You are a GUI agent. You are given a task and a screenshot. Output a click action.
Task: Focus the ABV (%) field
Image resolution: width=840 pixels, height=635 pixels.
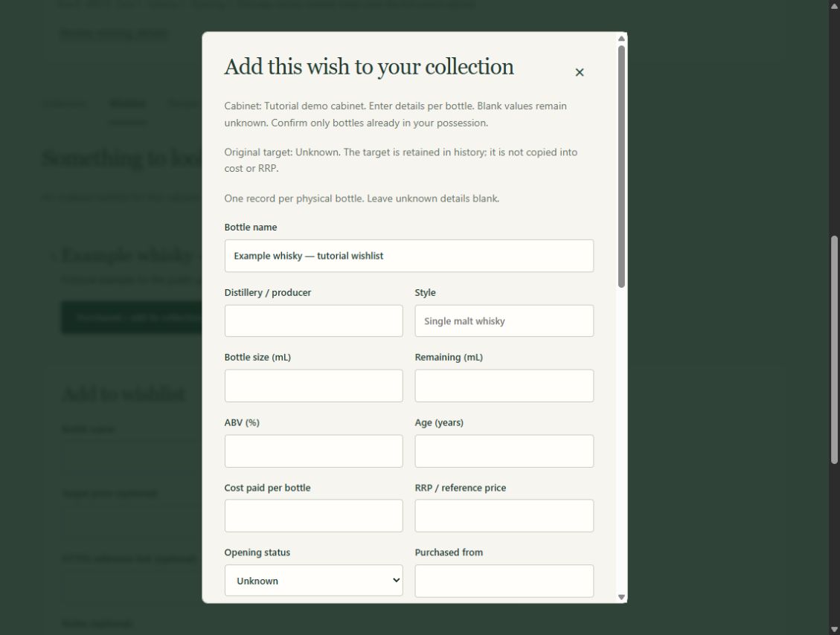tap(313, 451)
